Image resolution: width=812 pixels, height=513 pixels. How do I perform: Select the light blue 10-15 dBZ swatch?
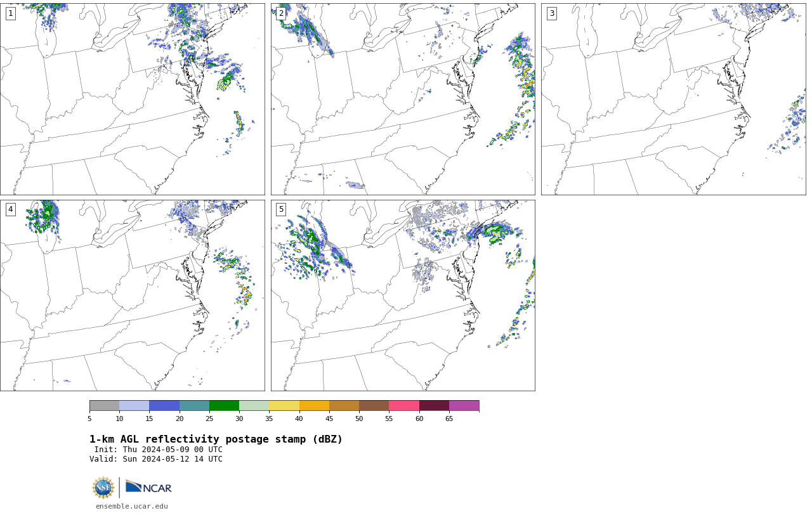[134, 406]
